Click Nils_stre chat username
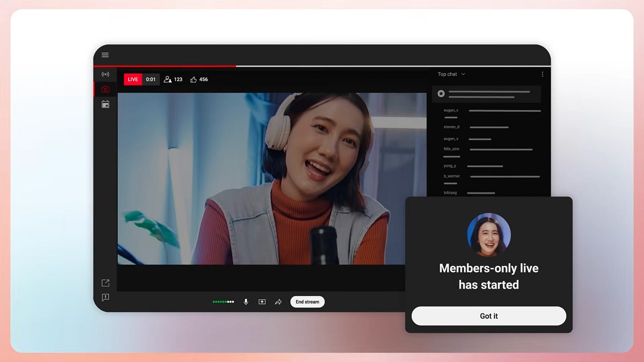This screenshot has height=362, width=644. coord(452,149)
